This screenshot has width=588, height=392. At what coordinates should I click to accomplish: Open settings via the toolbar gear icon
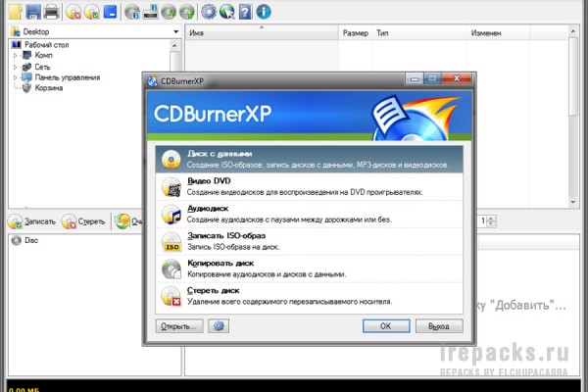click(x=209, y=12)
